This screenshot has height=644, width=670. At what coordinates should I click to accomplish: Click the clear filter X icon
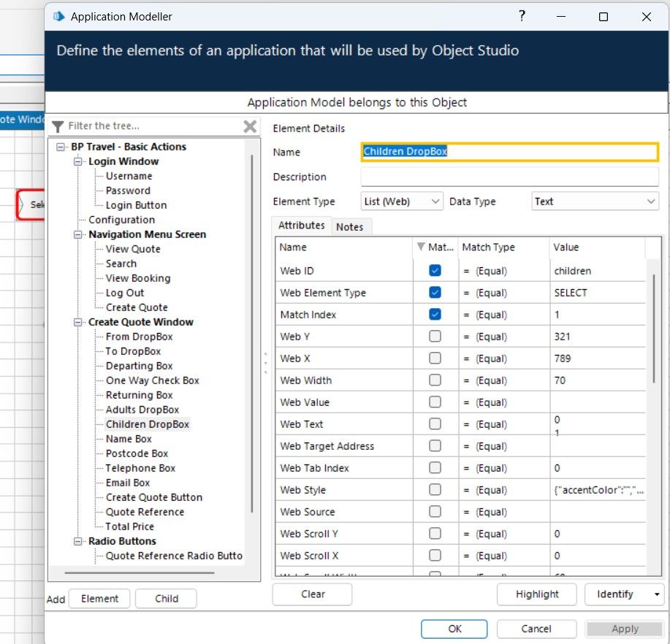250,126
